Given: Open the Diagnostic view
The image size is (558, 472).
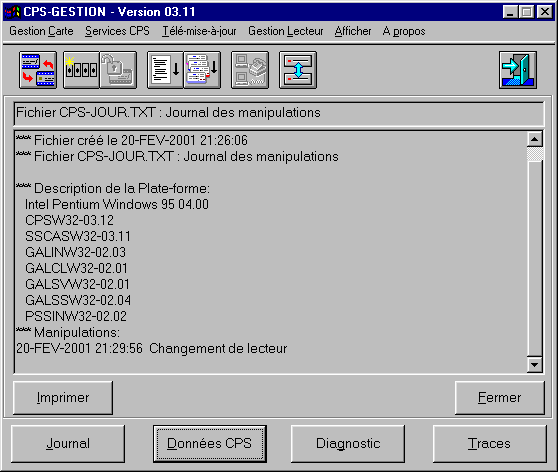Looking at the screenshot, I should 348,444.
